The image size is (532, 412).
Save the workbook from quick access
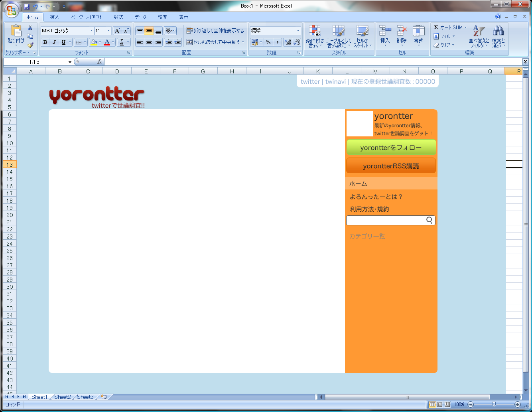pos(27,6)
